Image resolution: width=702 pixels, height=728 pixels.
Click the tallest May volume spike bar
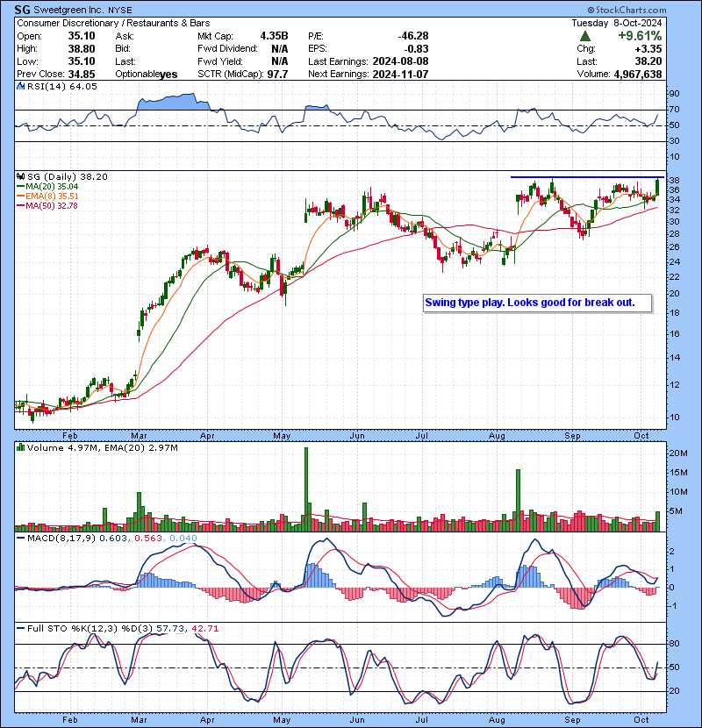[306, 489]
